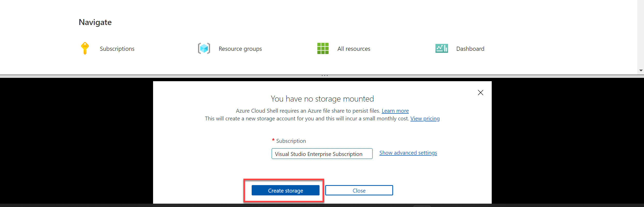The width and height of the screenshot is (644, 207).
Task: Open the Subscriptions text link
Action: coord(117,49)
